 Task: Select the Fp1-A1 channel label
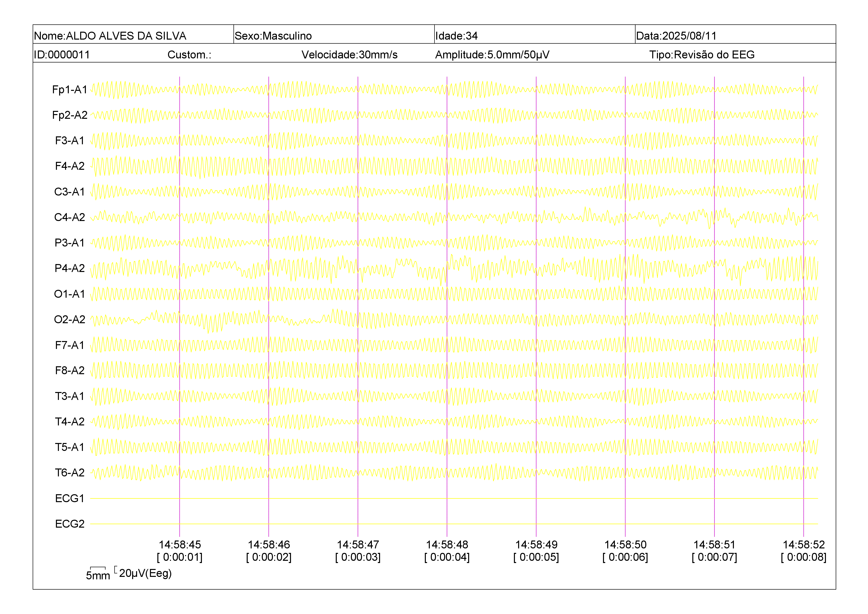(70, 90)
